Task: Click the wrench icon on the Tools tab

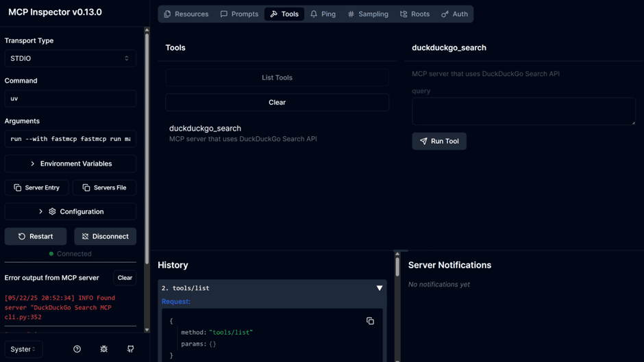Action: 273,14
